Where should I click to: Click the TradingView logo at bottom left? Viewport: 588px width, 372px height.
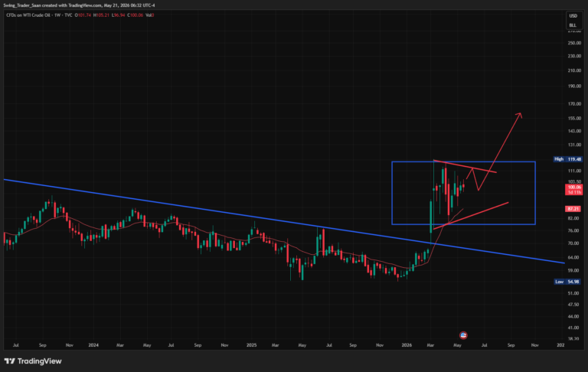(33, 361)
